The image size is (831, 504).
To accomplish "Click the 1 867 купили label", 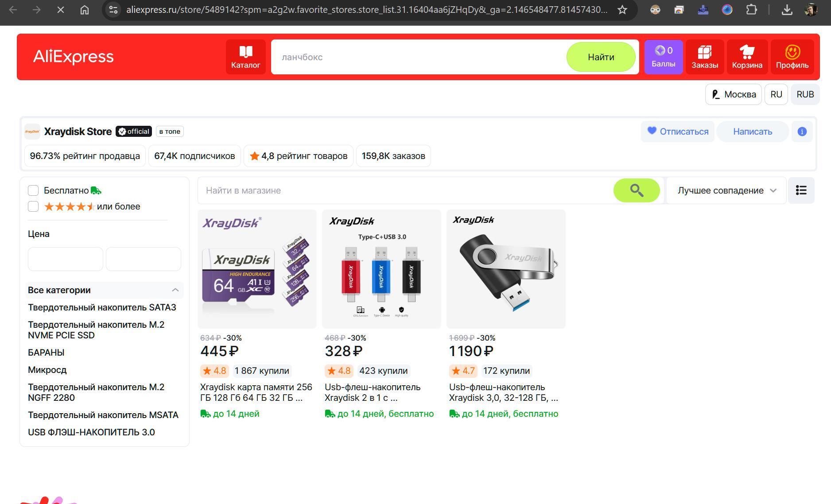I will click(x=262, y=371).
